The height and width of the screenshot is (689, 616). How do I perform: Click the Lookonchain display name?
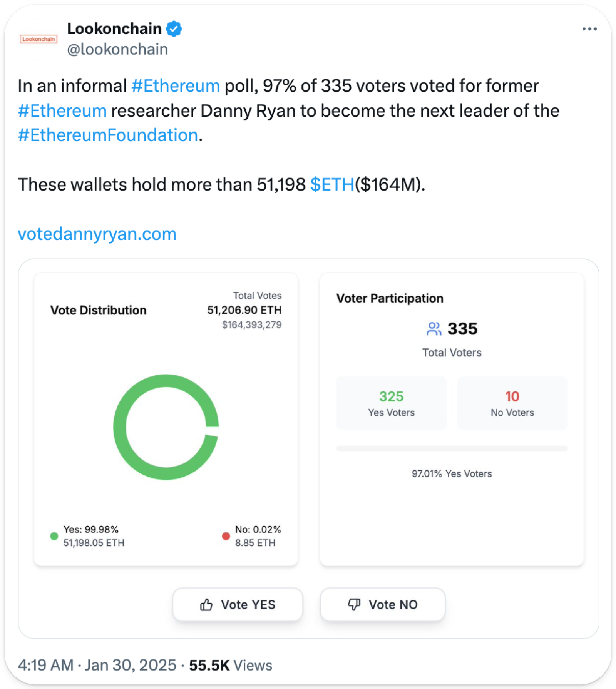point(114,29)
